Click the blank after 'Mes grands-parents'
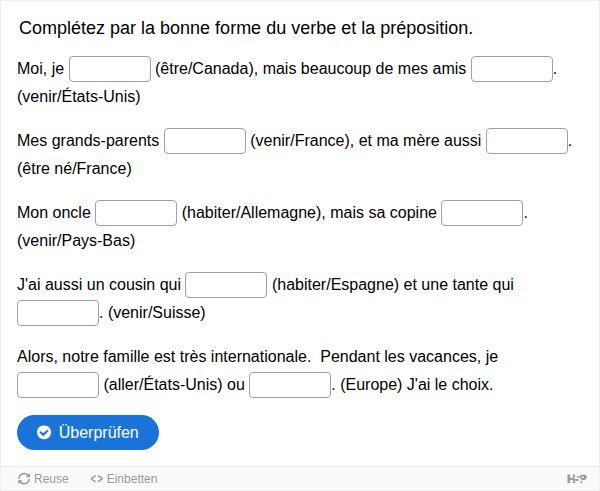The image size is (600, 491). pyautogui.click(x=205, y=141)
